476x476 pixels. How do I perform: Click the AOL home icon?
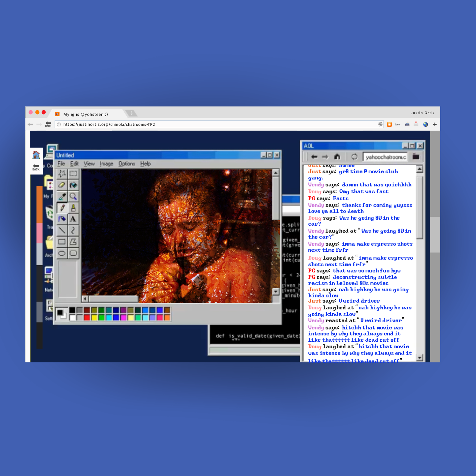[x=337, y=157]
